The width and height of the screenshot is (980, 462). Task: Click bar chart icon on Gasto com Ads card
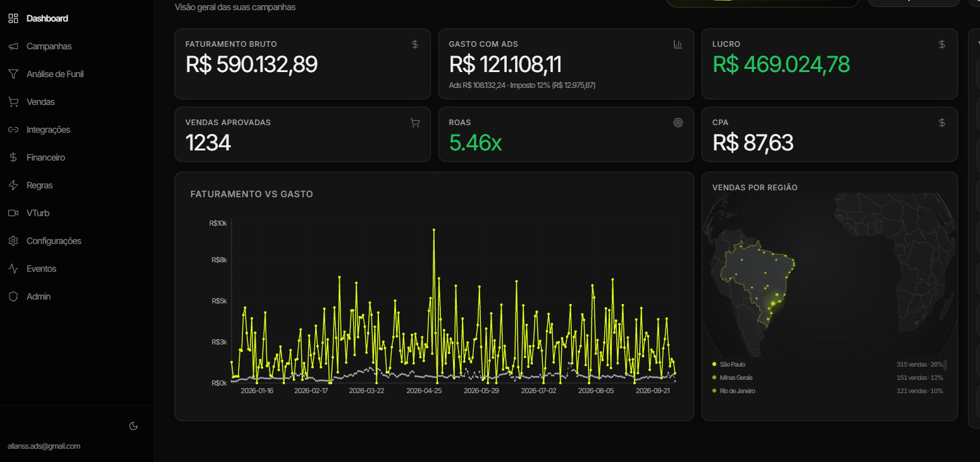pos(678,44)
